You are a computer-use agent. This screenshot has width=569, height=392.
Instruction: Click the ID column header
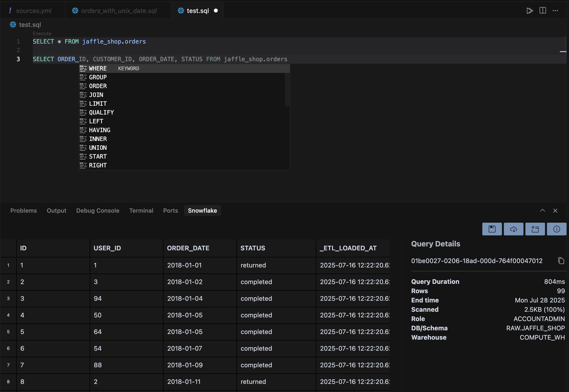[53, 248]
